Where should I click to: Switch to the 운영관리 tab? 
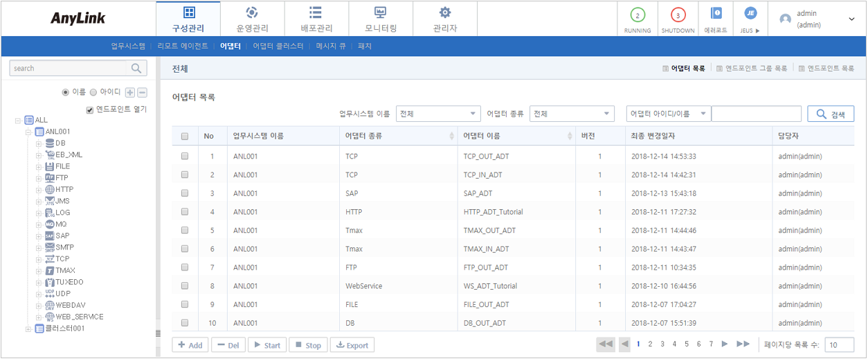point(252,19)
